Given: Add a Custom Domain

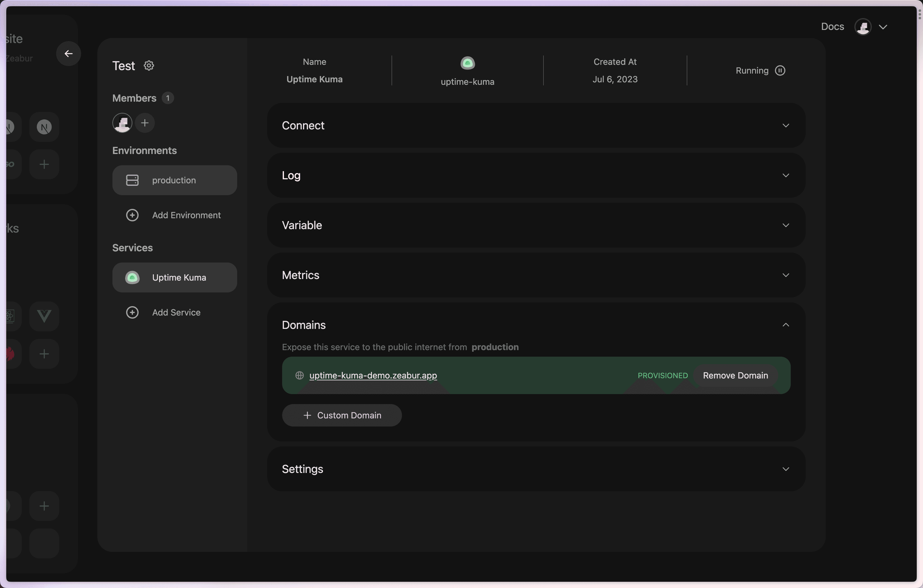Looking at the screenshot, I should coord(342,415).
